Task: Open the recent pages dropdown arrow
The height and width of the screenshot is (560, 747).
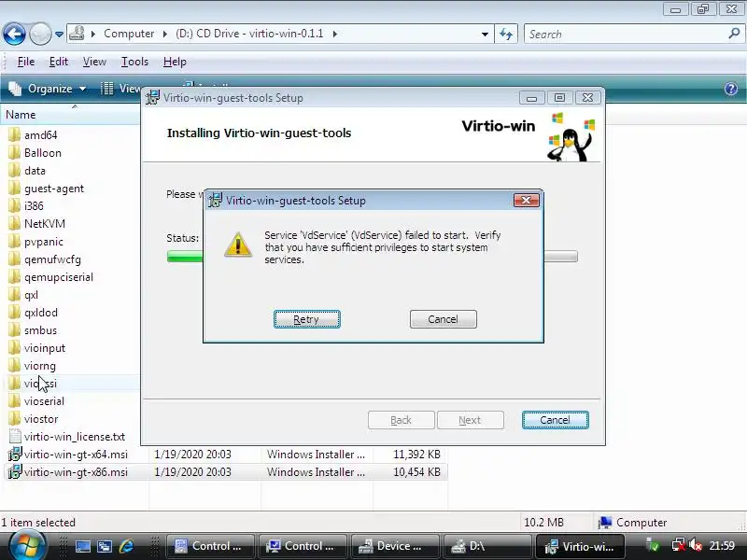Action: tap(59, 35)
